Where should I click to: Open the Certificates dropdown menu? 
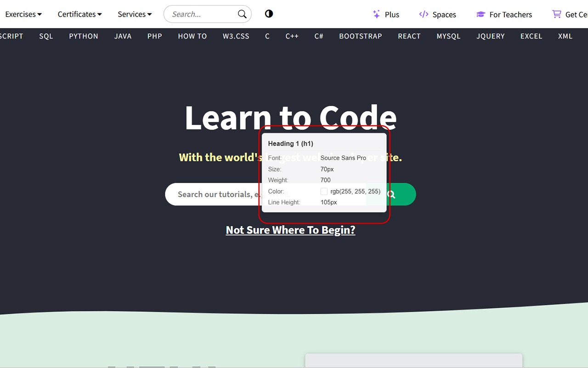click(x=80, y=14)
